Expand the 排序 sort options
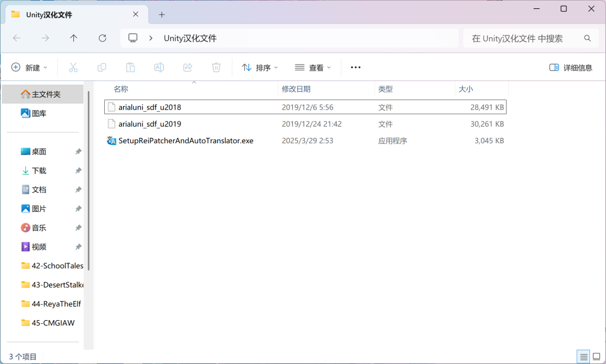Image resolution: width=606 pixels, height=364 pixels. click(x=260, y=67)
